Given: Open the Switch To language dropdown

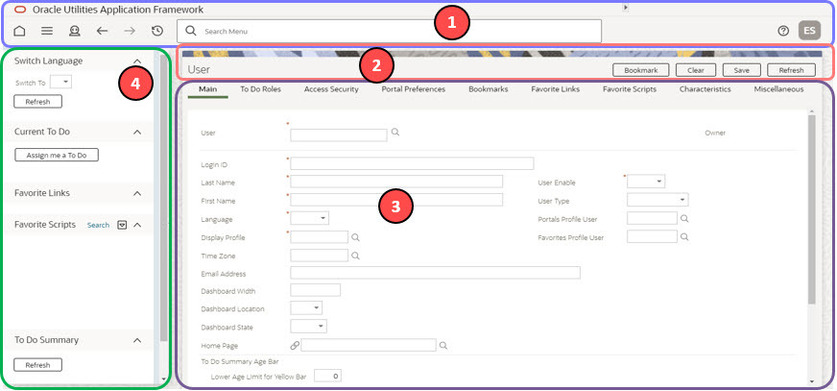Looking at the screenshot, I should pos(60,82).
